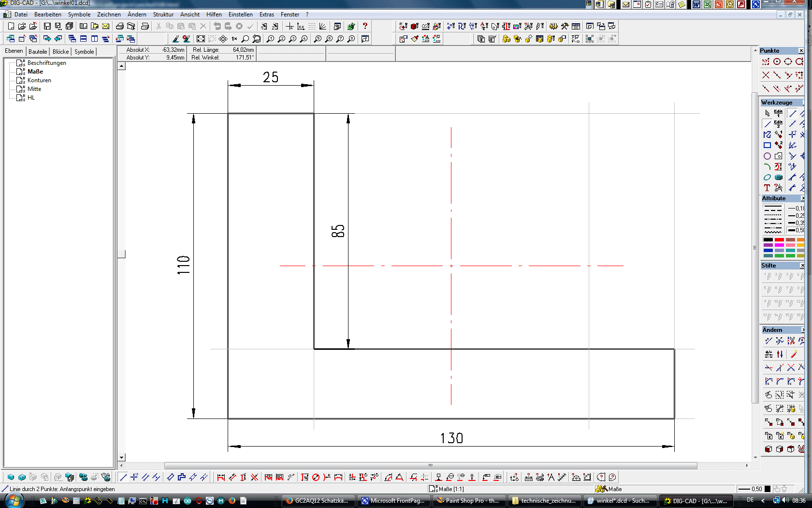
Task: Open the Ändern menu
Action: pos(137,15)
